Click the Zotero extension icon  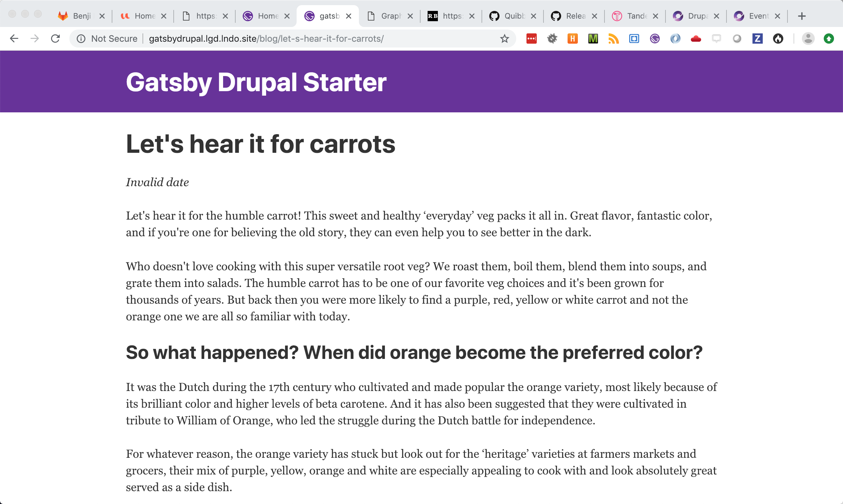(757, 39)
